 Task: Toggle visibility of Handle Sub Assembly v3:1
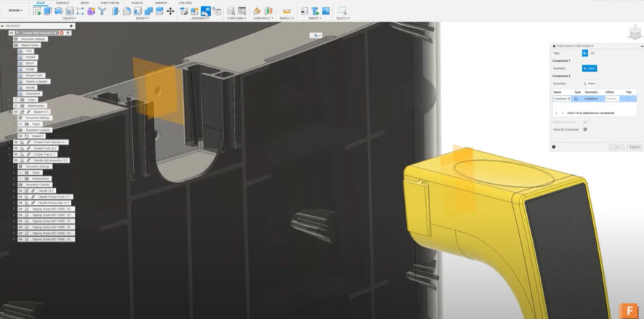[15, 161]
